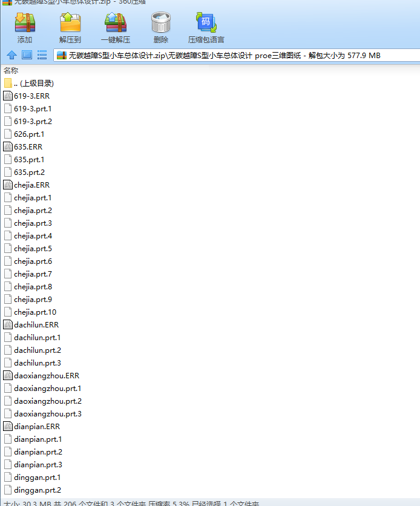Select the chejia.ERR file icon
The image size is (420, 506).
(8, 185)
